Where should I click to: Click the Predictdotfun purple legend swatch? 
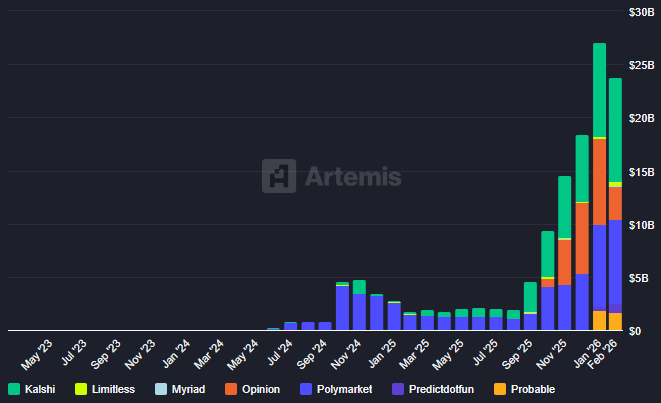point(398,389)
